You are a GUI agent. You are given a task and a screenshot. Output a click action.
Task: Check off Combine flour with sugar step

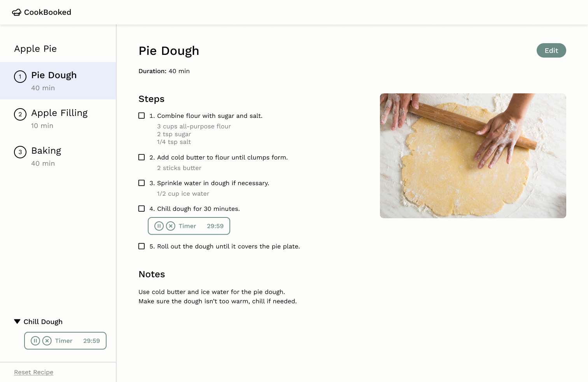[x=142, y=116]
